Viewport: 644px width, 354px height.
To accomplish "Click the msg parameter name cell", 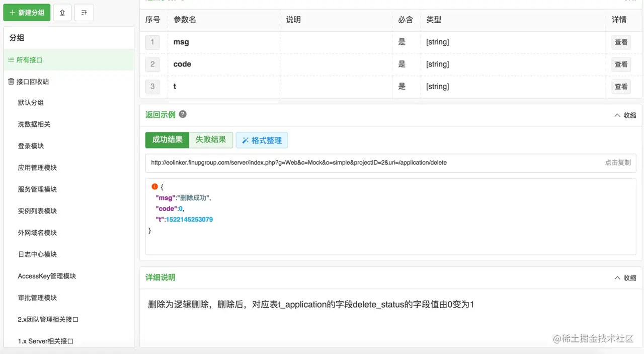I will [x=224, y=42].
